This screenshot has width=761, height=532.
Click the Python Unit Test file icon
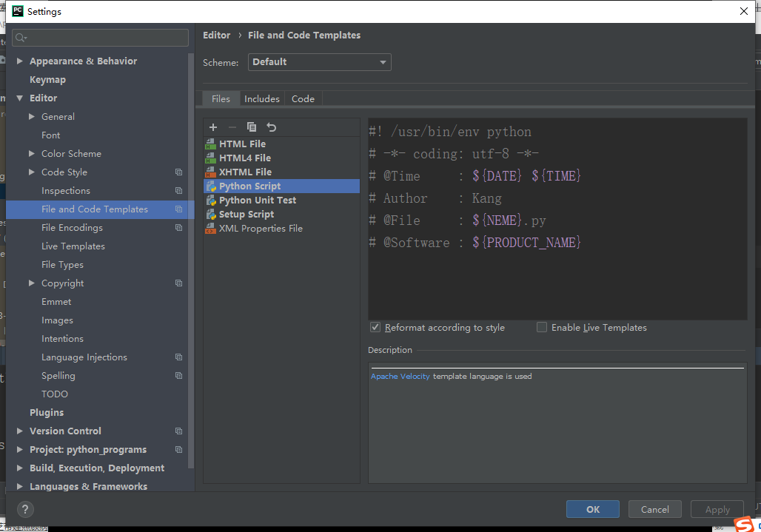(x=211, y=201)
